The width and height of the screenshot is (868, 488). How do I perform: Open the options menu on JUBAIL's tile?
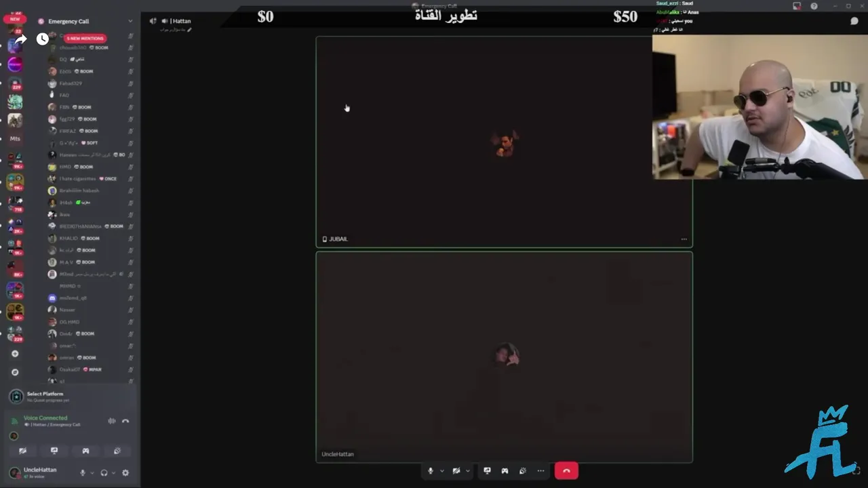[684, 239]
